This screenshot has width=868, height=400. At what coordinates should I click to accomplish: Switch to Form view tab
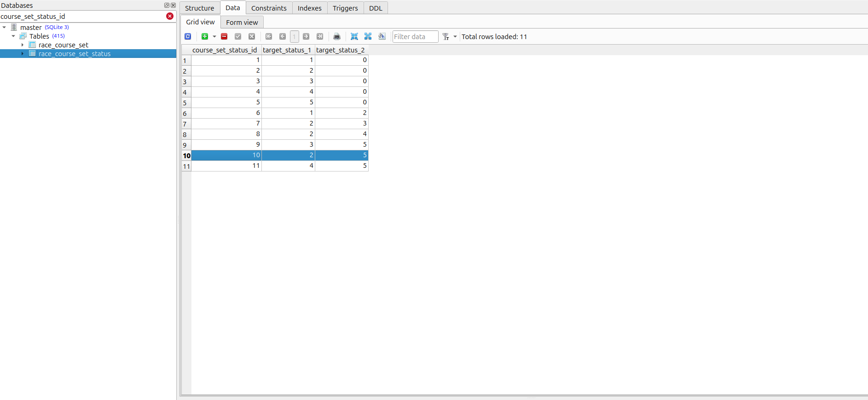[242, 23]
